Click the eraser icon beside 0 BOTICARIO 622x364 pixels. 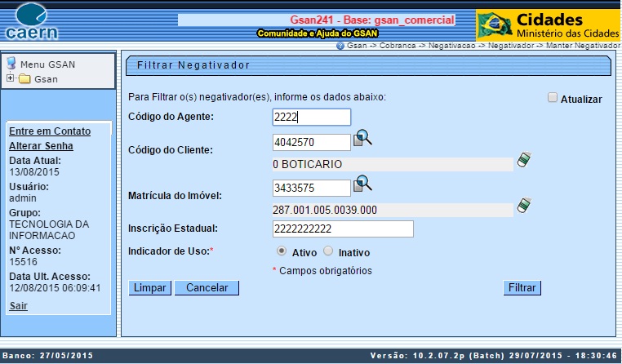(523, 161)
